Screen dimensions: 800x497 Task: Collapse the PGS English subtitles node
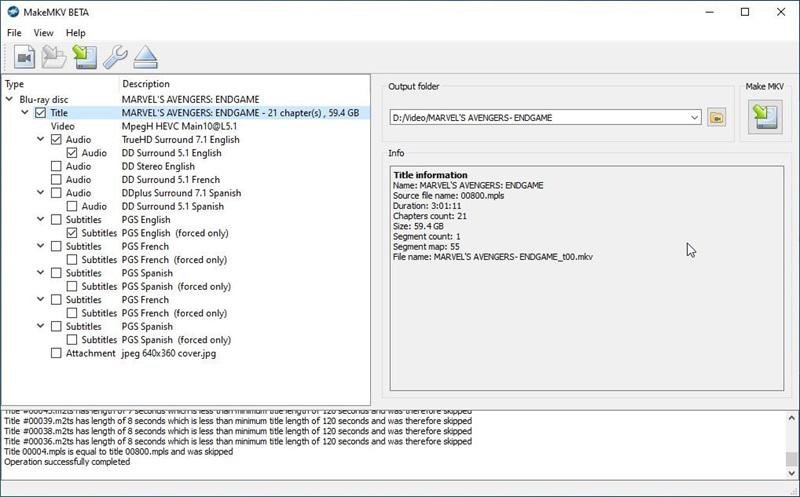pyautogui.click(x=40, y=219)
